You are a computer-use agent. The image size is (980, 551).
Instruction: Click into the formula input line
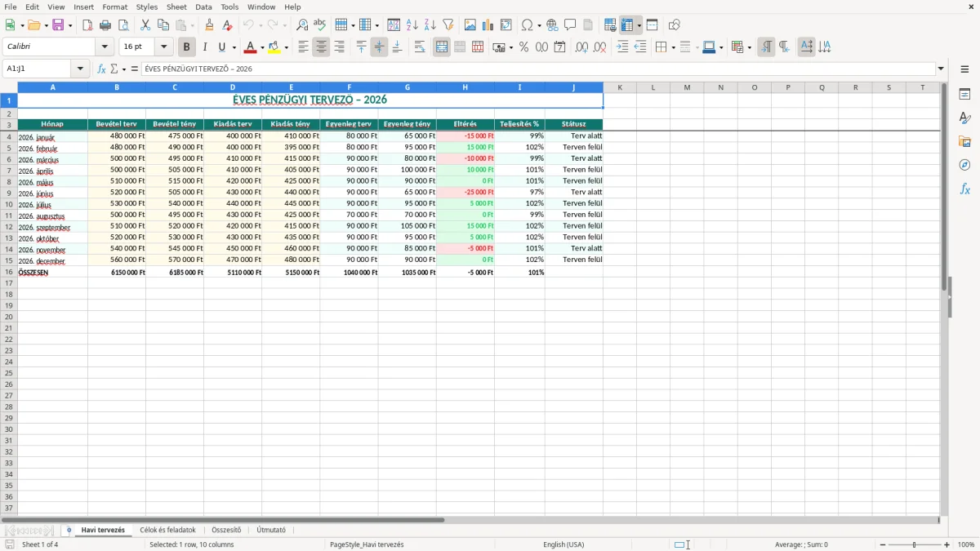[x=537, y=69]
